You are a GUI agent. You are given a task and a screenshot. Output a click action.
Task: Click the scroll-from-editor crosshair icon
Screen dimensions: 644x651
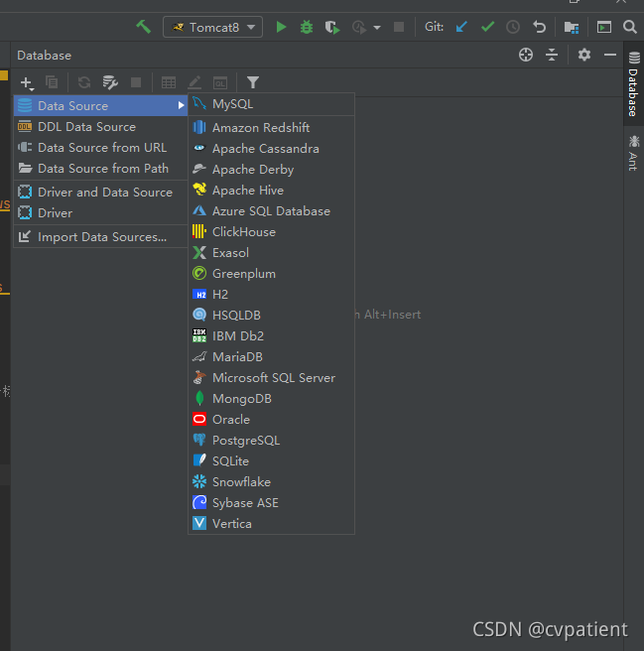click(x=526, y=55)
